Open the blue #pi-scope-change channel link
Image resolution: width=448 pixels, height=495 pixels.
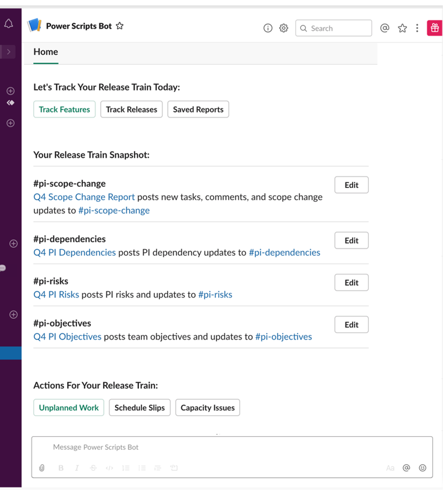[114, 210]
